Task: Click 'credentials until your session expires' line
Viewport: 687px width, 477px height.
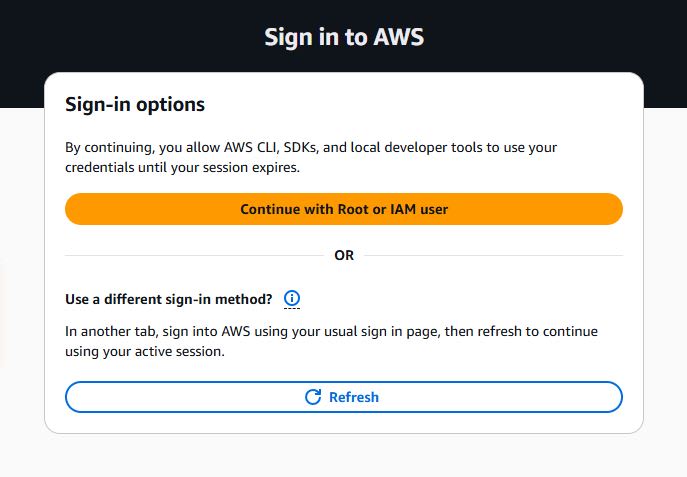Action: [x=183, y=167]
